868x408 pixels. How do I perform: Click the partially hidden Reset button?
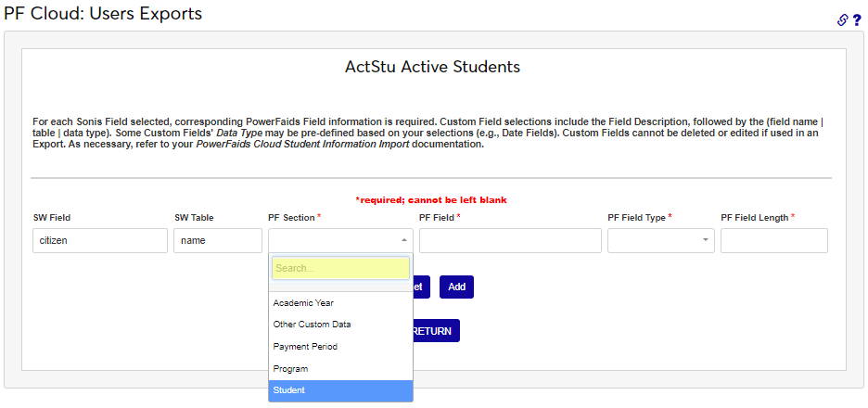coord(421,287)
